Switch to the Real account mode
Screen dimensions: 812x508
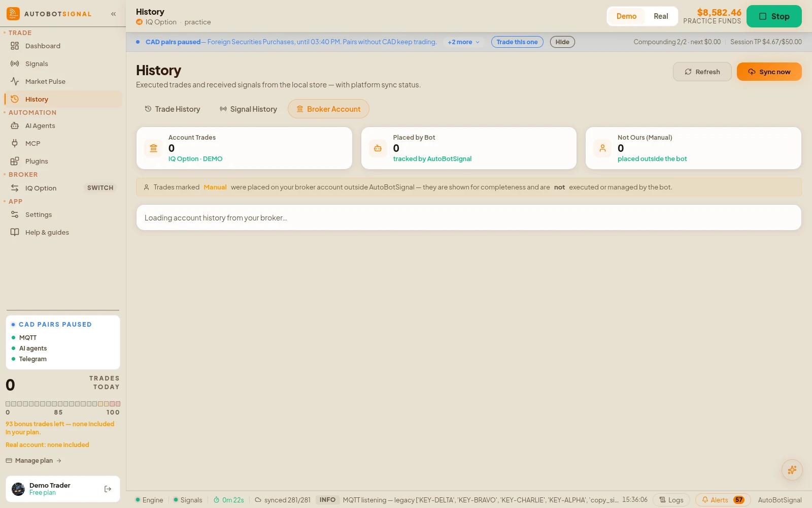[661, 16]
